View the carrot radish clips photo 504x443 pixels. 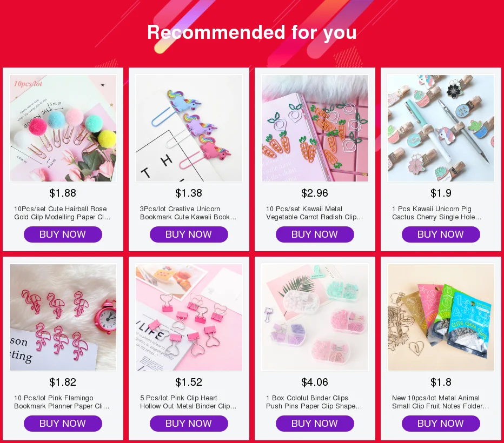pos(315,129)
